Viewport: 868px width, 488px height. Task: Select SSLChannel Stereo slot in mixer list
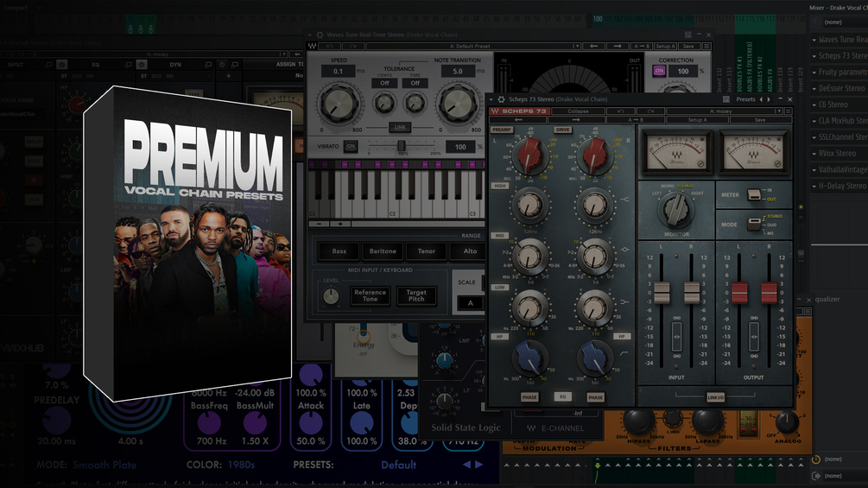(x=839, y=137)
